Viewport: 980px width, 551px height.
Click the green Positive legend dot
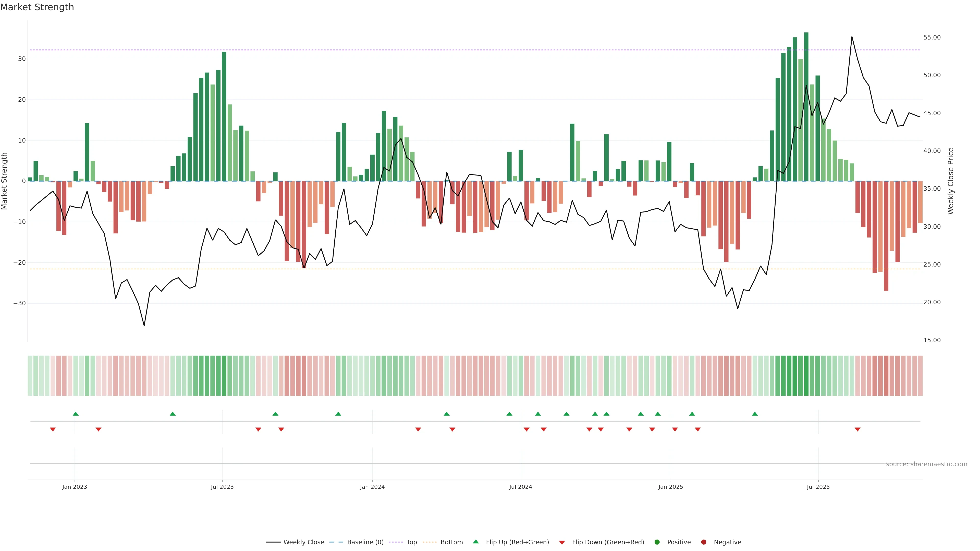pos(657,542)
